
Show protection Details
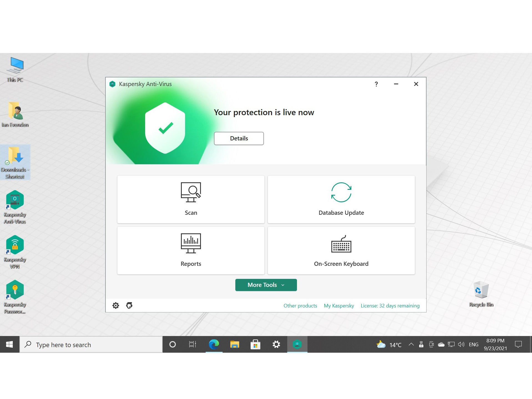point(239,138)
